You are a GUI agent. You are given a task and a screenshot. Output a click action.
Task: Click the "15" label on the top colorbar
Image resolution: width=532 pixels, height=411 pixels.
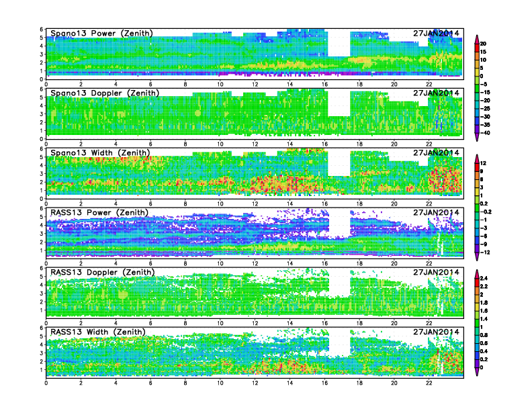click(484, 52)
